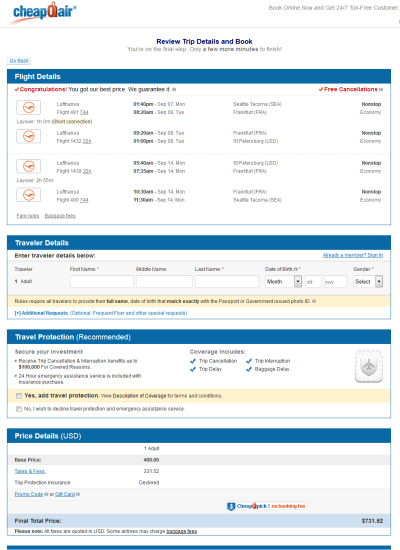Open photo ID rules info icon
Viewport: 400px width, 550px height.
click(314, 301)
